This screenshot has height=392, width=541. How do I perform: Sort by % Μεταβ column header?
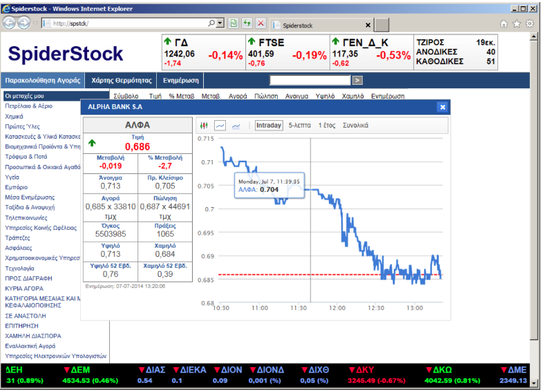(x=182, y=96)
